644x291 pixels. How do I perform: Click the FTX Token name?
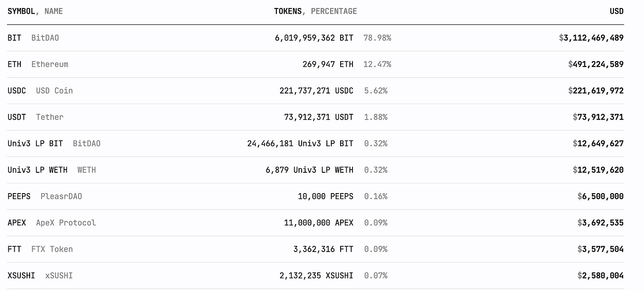tap(52, 249)
